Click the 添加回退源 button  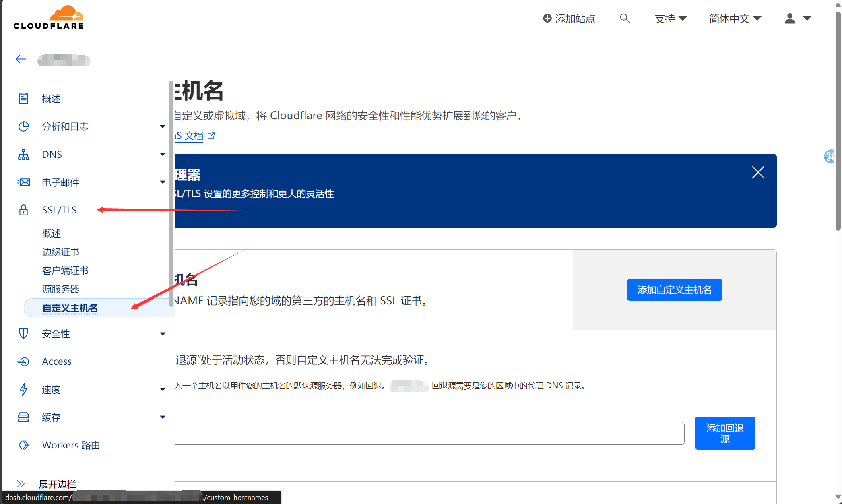tap(725, 433)
